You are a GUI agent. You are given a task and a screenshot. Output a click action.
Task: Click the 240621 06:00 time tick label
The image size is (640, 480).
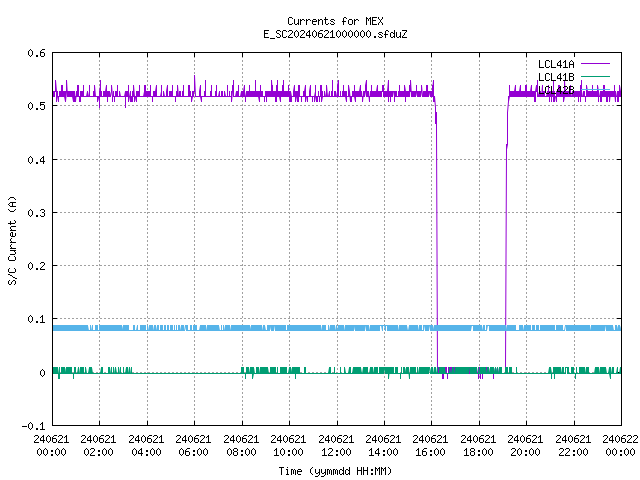click(193, 446)
